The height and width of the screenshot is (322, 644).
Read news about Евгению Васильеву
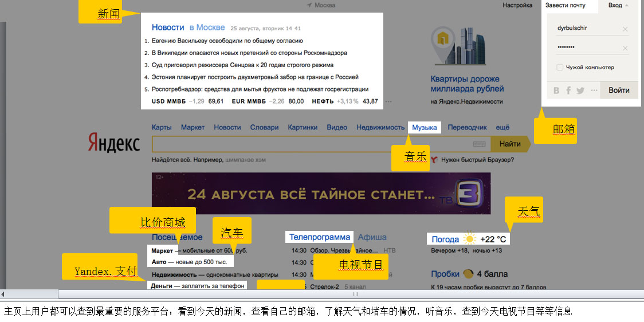coord(227,41)
